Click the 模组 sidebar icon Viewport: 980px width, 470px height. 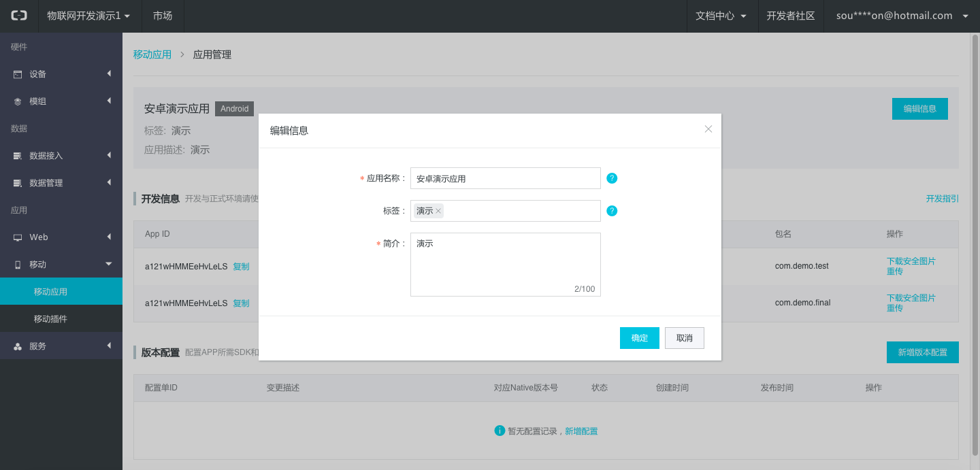coord(18,101)
